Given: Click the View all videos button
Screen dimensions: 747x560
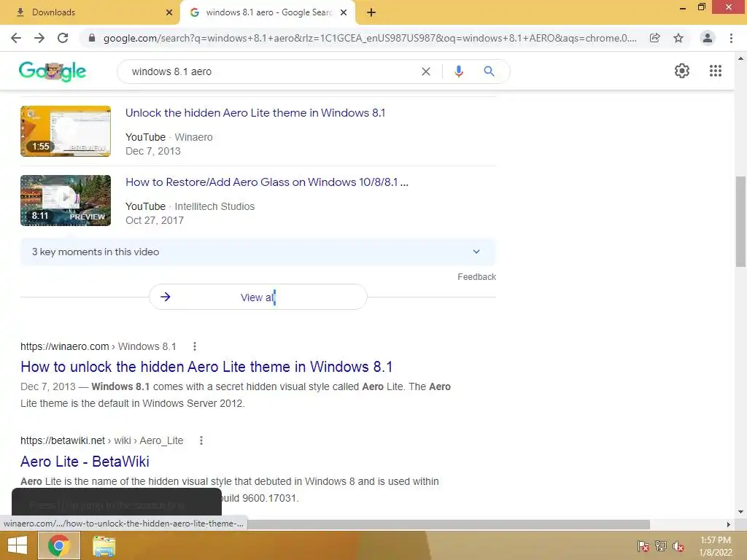Looking at the screenshot, I should click(x=258, y=297).
